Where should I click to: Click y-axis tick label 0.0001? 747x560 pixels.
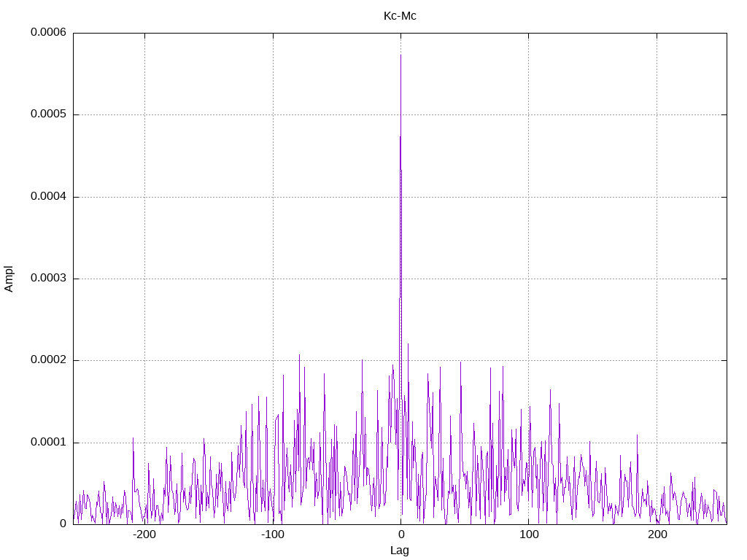[49, 443]
